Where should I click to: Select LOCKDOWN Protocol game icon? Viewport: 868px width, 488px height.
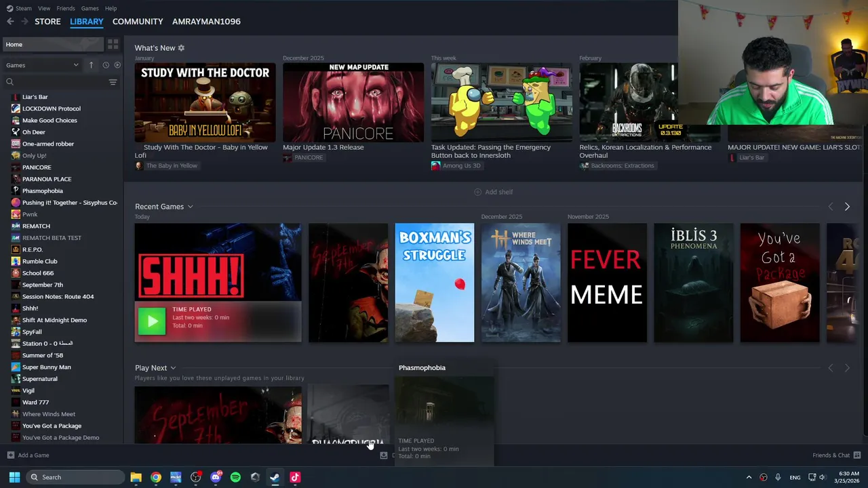16,108
